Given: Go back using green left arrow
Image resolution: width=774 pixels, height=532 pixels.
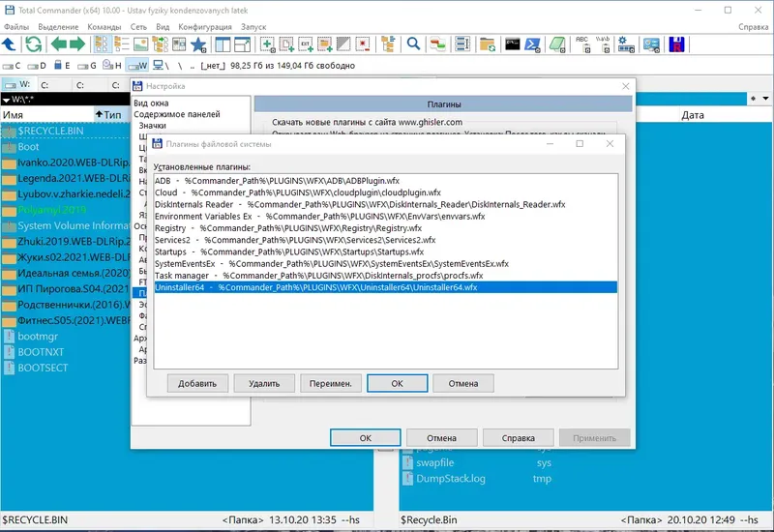Looking at the screenshot, I should pos(59,44).
